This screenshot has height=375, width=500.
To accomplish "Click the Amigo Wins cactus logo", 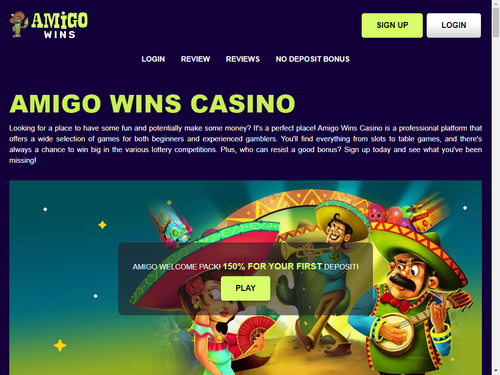I will click(x=48, y=24).
